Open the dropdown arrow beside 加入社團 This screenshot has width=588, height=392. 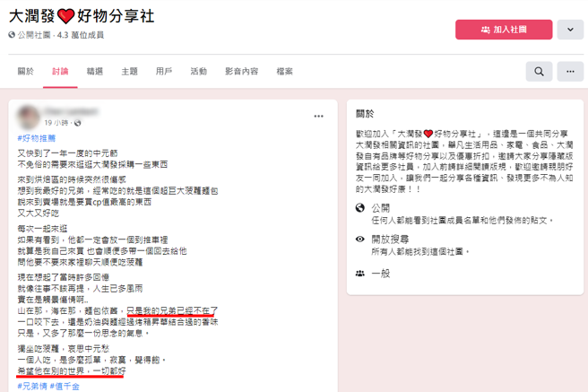pos(570,30)
